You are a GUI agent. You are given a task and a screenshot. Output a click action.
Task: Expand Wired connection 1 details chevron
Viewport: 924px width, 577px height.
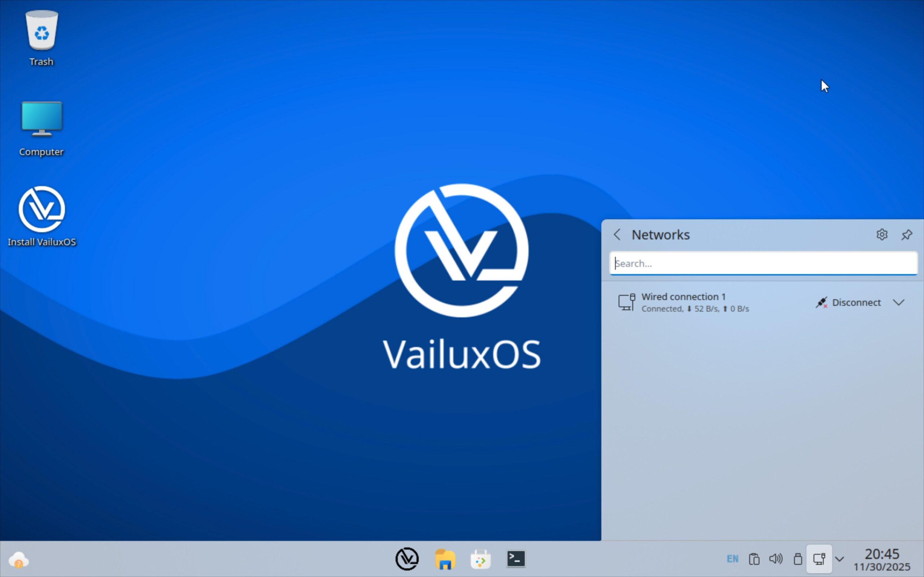(899, 302)
